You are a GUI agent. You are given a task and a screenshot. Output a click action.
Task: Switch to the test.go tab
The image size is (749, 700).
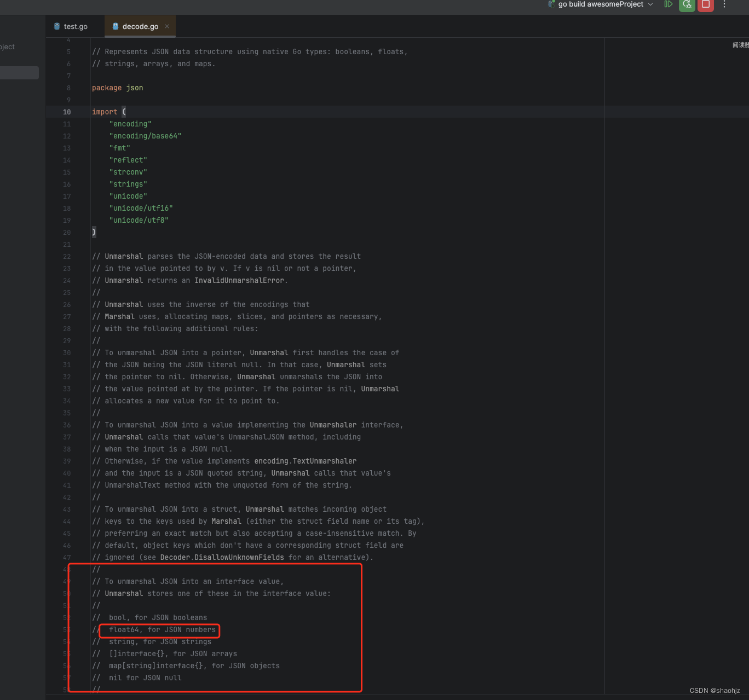[71, 26]
